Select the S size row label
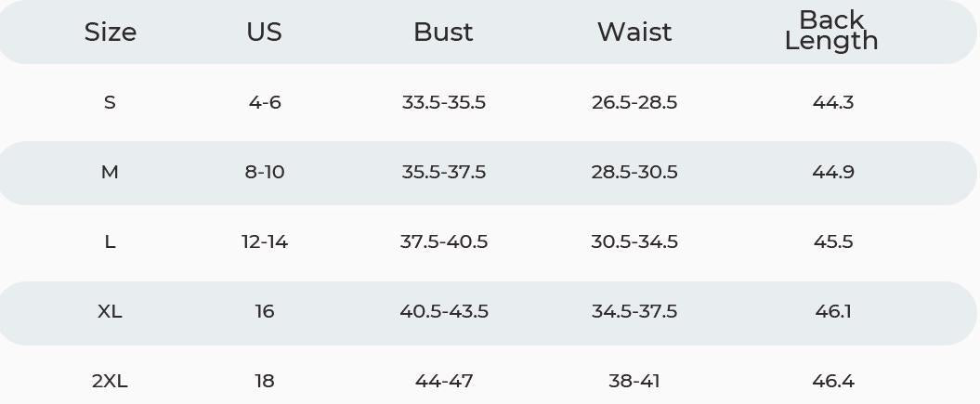The width and height of the screenshot is (980, 404). point(110,102)
